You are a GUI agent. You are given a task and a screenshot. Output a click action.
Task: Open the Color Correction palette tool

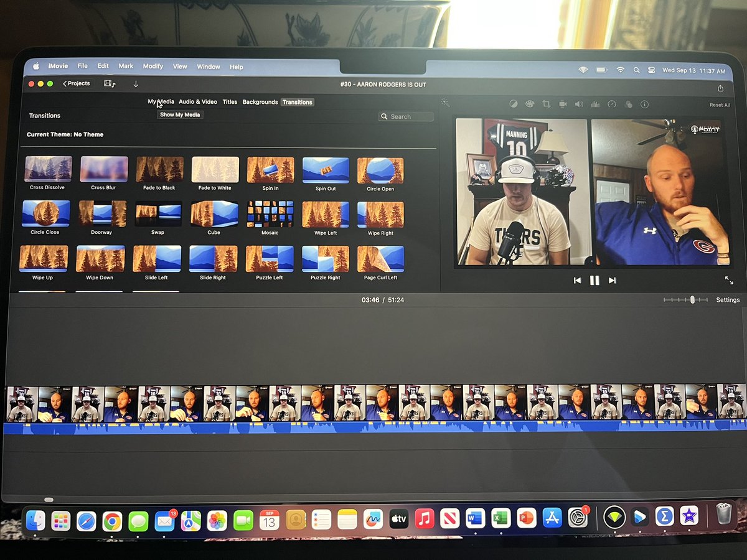point(530,105)
